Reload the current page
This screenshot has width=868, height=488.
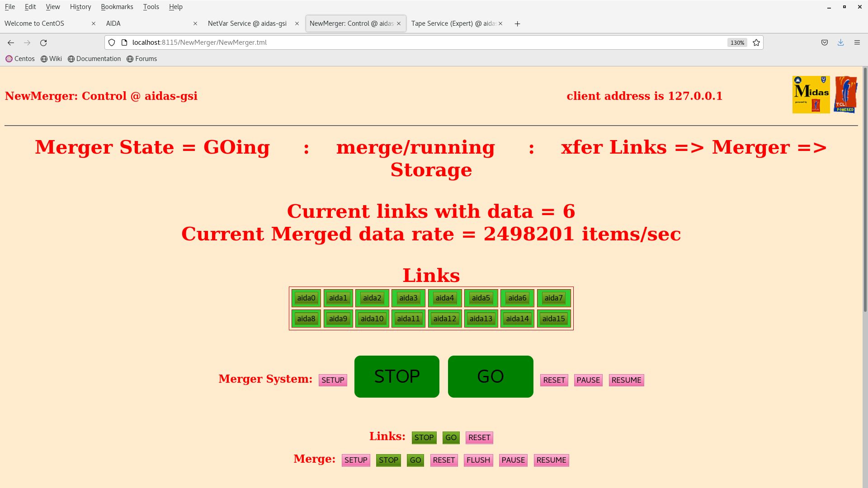(x=43, y=42)
